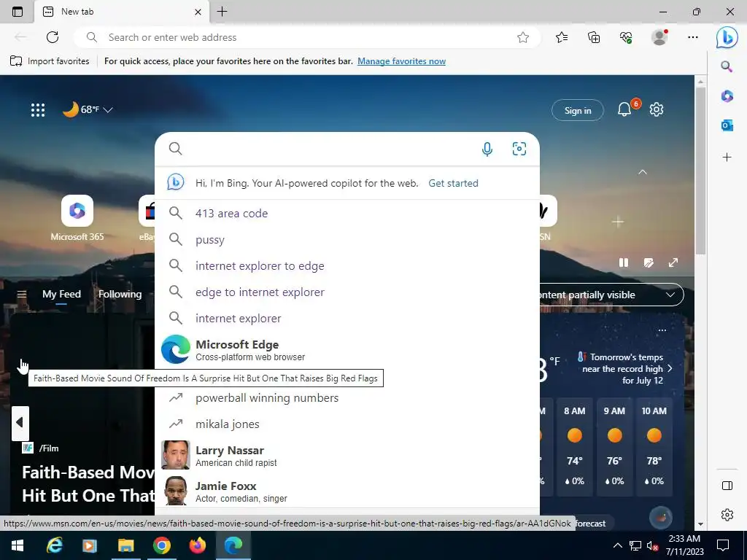Switch to Following tab
Screen dimensions: 747x560
pyautogui.click(x=120, y=295)
